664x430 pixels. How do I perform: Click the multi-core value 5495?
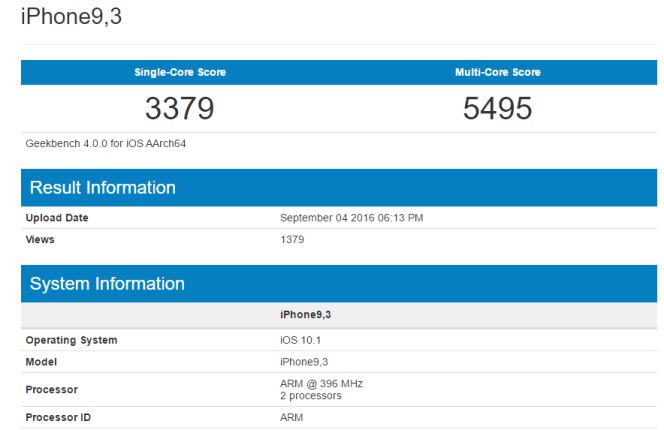click(498, 108)
